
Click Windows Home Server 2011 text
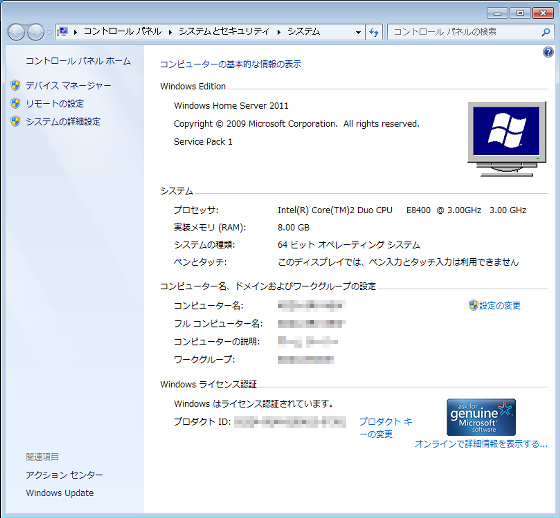tap(231, 106)
